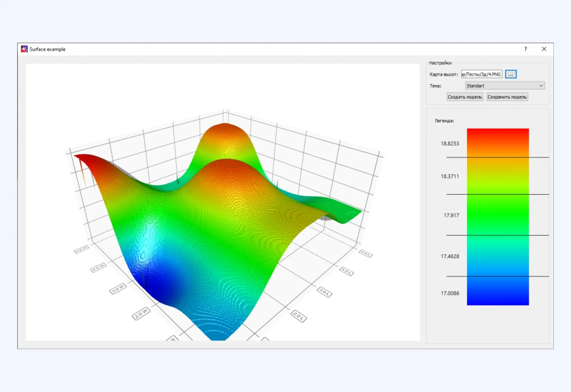Click the 2.0 L axis label

298,316
